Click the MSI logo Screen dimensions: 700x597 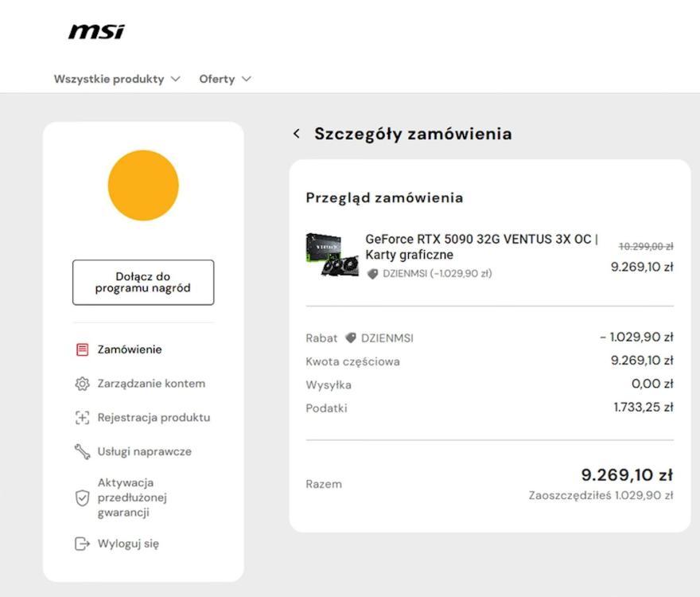96,32
